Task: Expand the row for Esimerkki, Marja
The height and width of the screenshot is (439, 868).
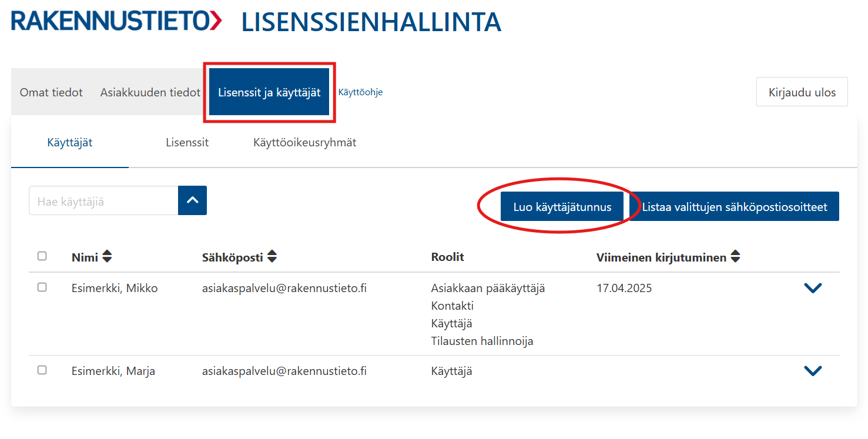Action: point(813,371)
